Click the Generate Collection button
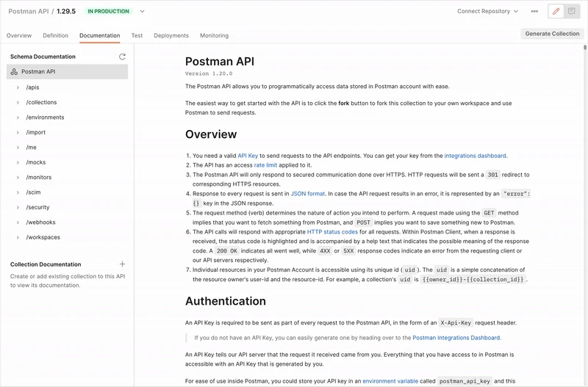 click(552, 34)
